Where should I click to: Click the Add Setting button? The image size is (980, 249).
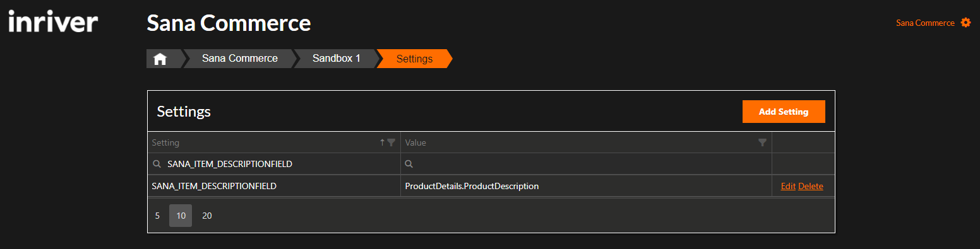pyautogui.click(x=784, y=112)
